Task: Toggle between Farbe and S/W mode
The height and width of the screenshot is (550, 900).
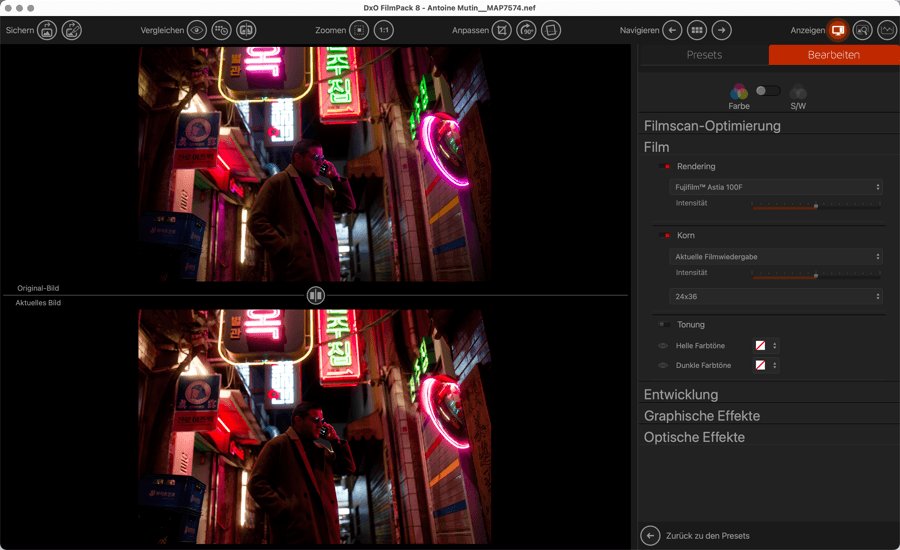Action: click(x=768, y=91)
